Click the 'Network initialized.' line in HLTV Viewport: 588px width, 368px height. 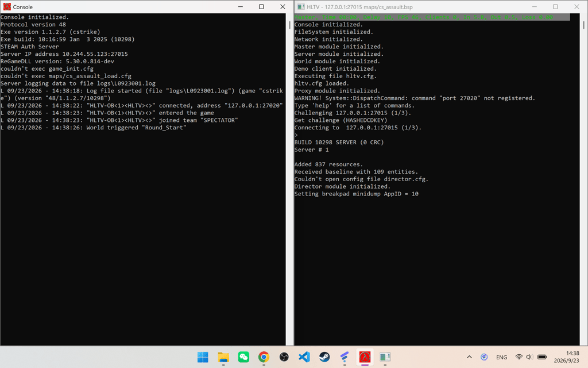pyautogui.click(x=328, y=39)
